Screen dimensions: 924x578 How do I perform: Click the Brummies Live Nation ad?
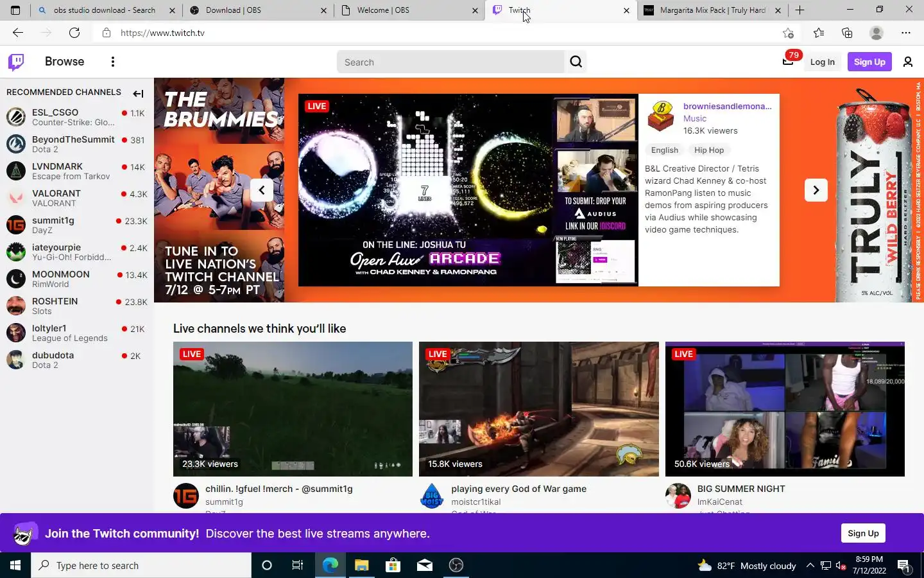pyautogui.click(x=219, y=190)
